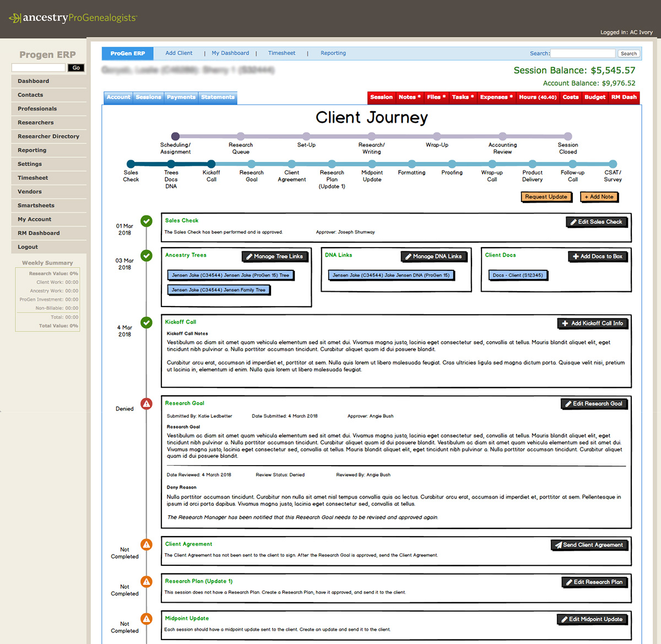661x644 pixels.
Task: Select the Kickoff Call timeline step
Action: (211, 164)
